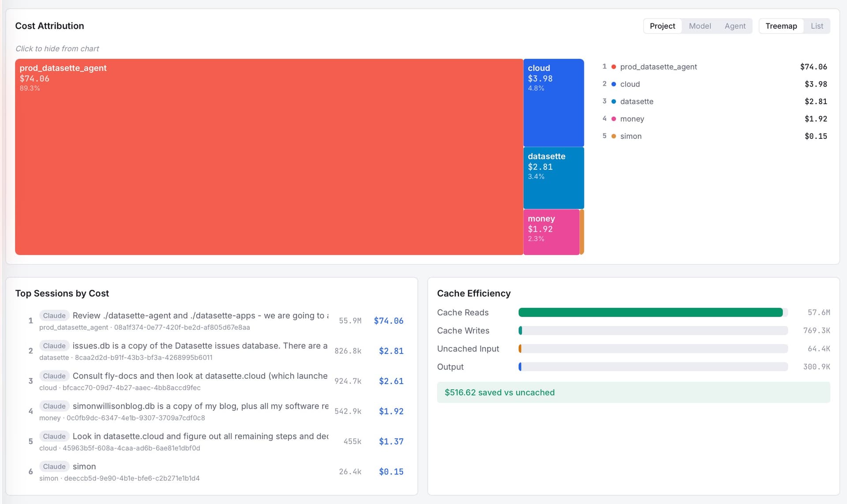The image size is (847, 504).
Task: Click the Uncached Input progress bar
Action: coord(653,349)
